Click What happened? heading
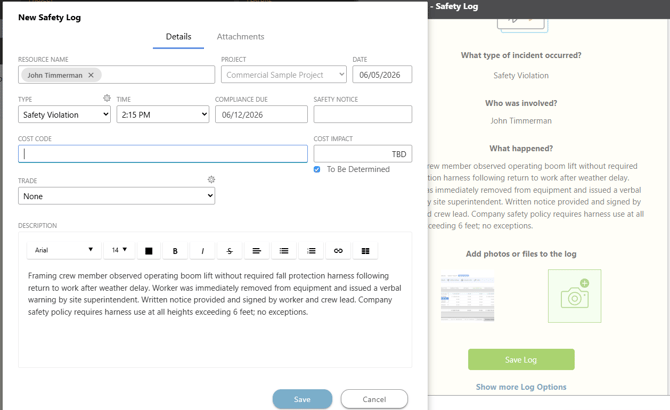The width and height of the screenshot is (670, 410). pos(521,149)
